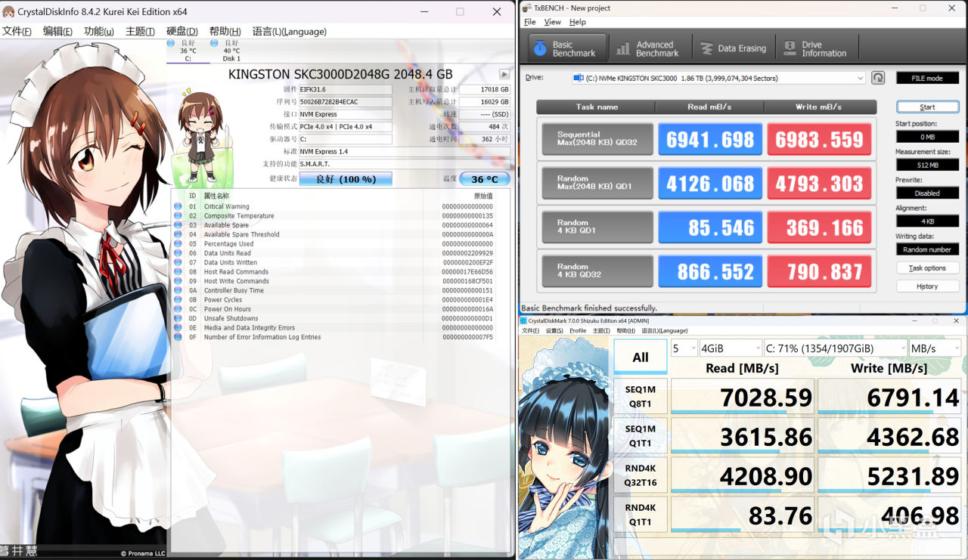Switch to the Basic Benchmark tab
Image resolution: width=968 pixels, height=560 pixels.
click(x=567, y=48)
